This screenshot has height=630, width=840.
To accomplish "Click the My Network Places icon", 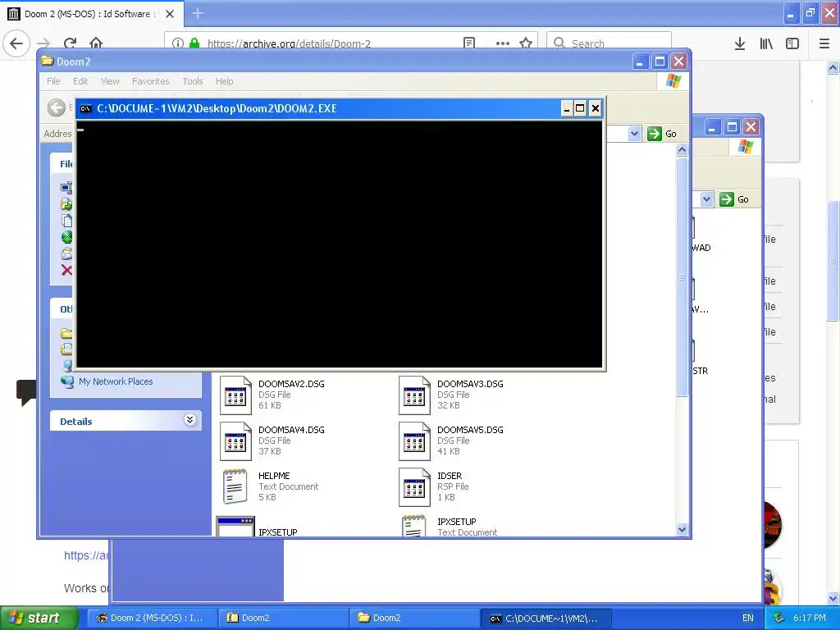I will [67, 381].
